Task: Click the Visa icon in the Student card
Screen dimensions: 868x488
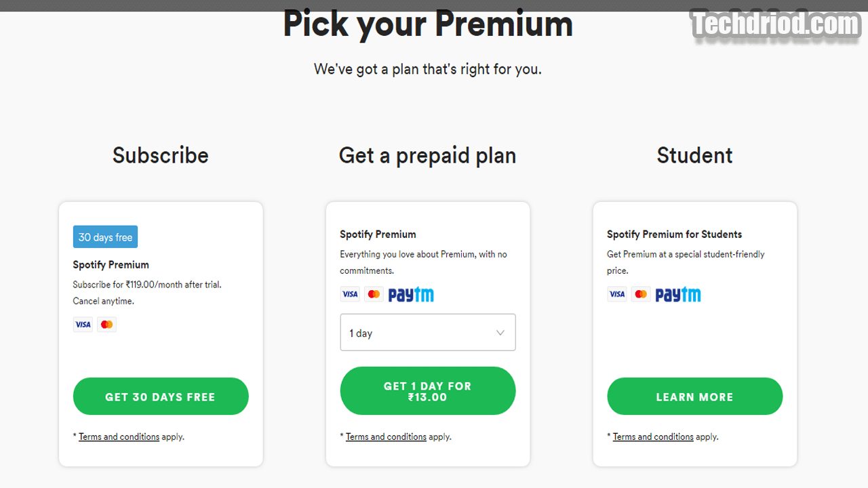Action: [617, 293]
